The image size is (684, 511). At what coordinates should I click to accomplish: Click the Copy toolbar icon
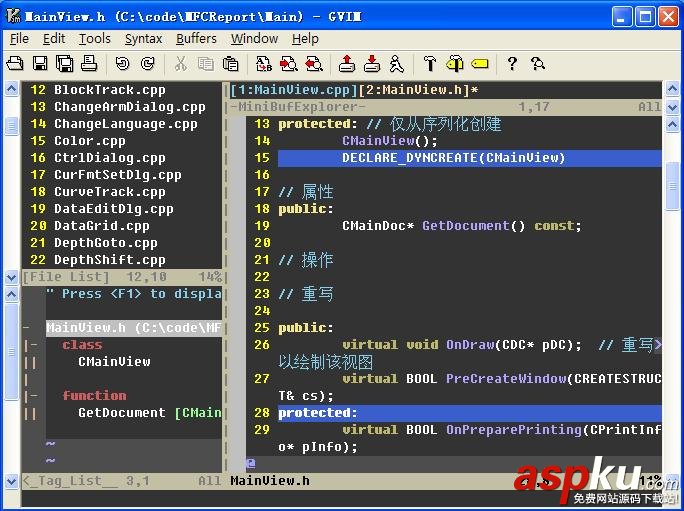point(205,64)
